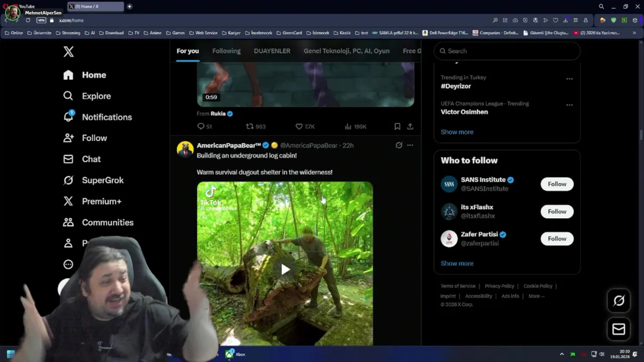The width and height of the screenshot is (644, 362).
Task: Click the AmericanPapaBear display name
Action: coord(229,145)
